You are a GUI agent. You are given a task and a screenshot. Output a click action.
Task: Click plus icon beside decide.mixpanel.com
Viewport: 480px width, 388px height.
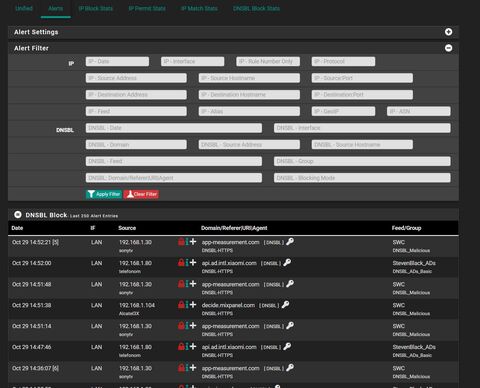click(x=193, y=304)
